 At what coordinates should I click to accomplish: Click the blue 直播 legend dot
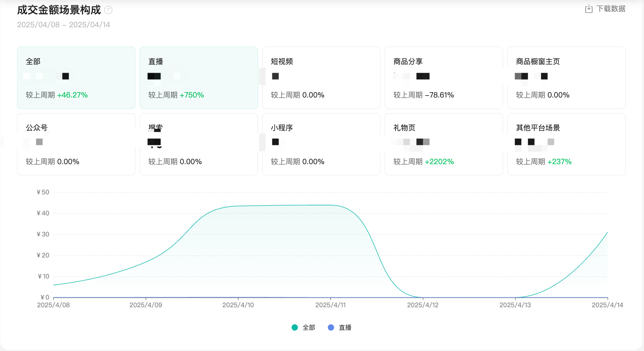(x=331, y=327)
